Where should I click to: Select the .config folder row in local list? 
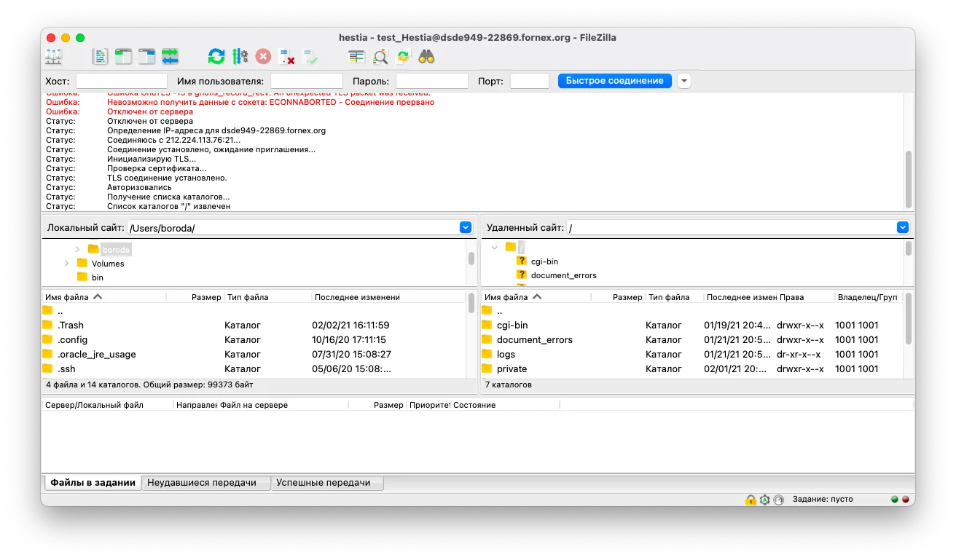(254, 340)
